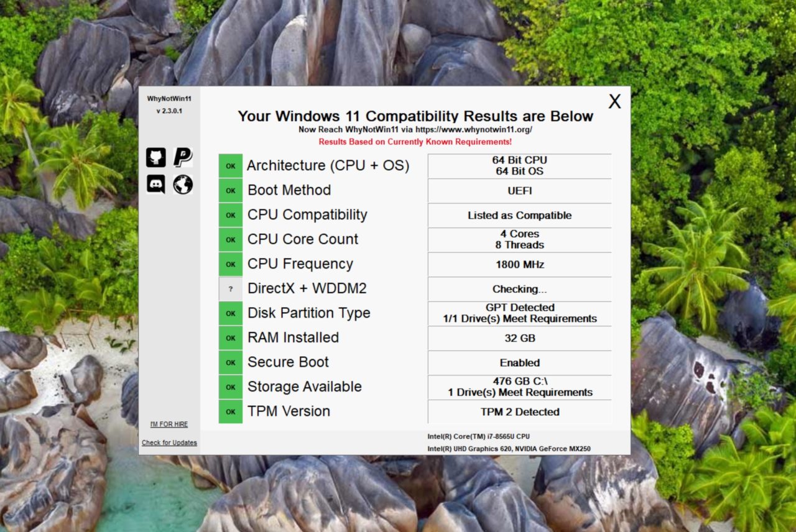796x532 pixels.
Task: Click the DirectX + WDDM2 label
Action: click(x=307, y=288)
